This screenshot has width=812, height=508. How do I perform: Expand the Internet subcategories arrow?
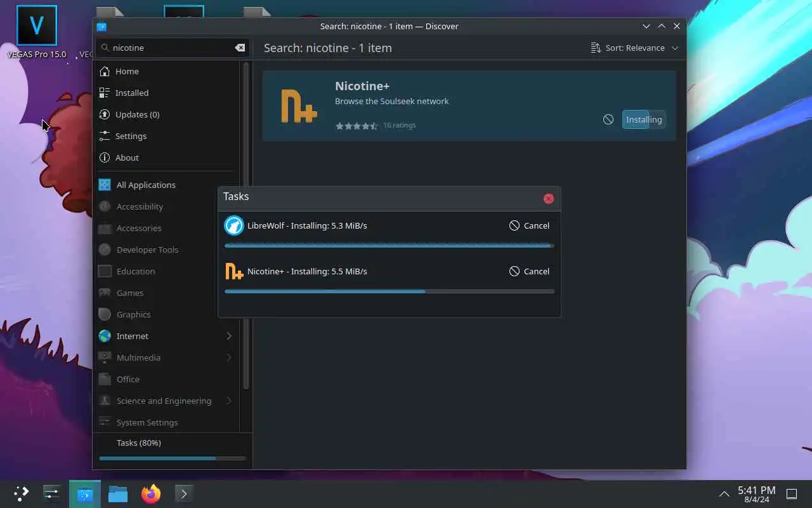click(229, 336)
